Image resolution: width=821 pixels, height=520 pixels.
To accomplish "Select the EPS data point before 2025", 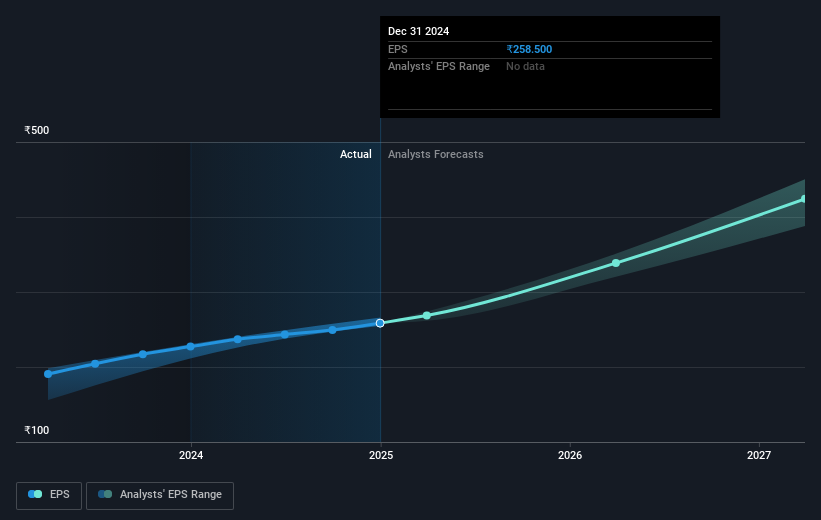I will [332, 330].
